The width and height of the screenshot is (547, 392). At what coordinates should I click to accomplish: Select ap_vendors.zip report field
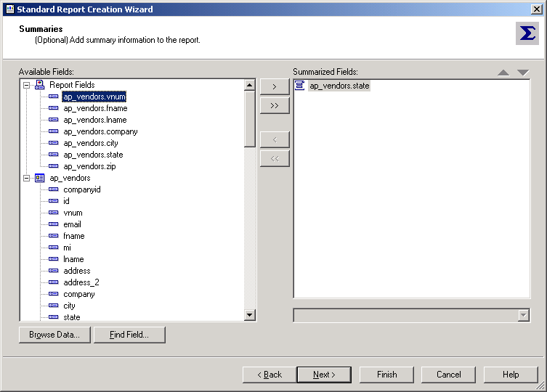(89, 166)
